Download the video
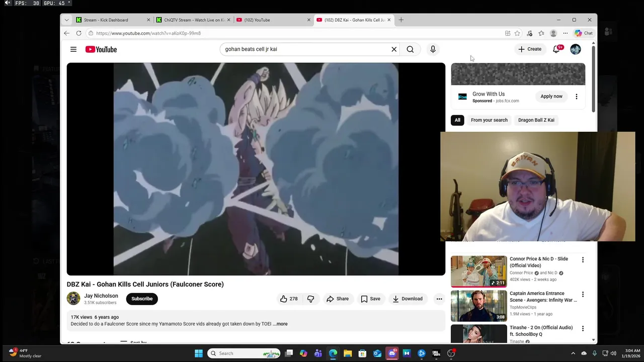 coord(408,299)
